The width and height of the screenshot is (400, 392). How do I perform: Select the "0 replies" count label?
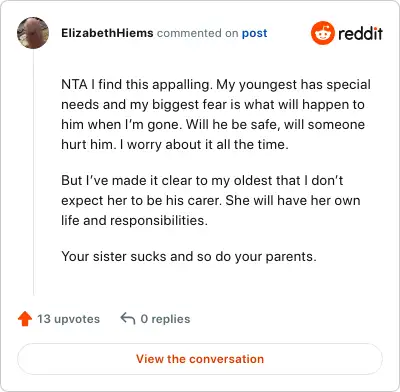point(165,319)
